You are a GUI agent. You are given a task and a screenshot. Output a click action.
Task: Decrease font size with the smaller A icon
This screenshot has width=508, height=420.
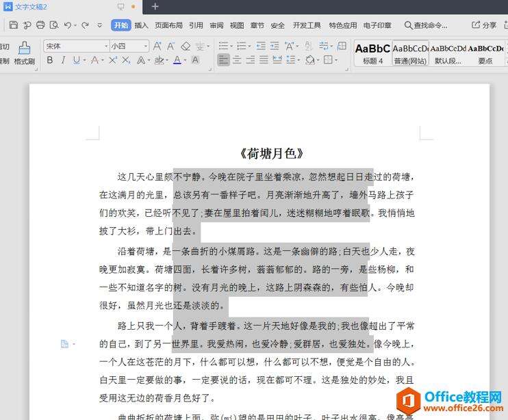[170, 47]
